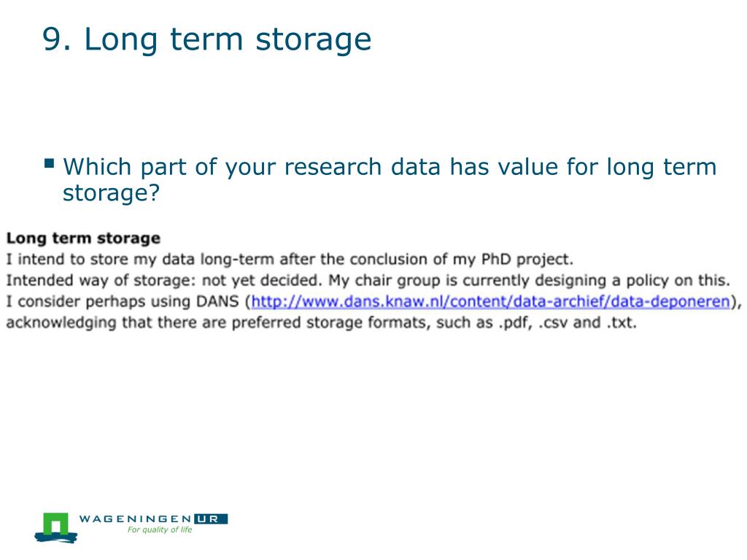Click the Wageningen UR logo emblem
Image resolution: width=747 pixels, height=560 pixels.
55,528
